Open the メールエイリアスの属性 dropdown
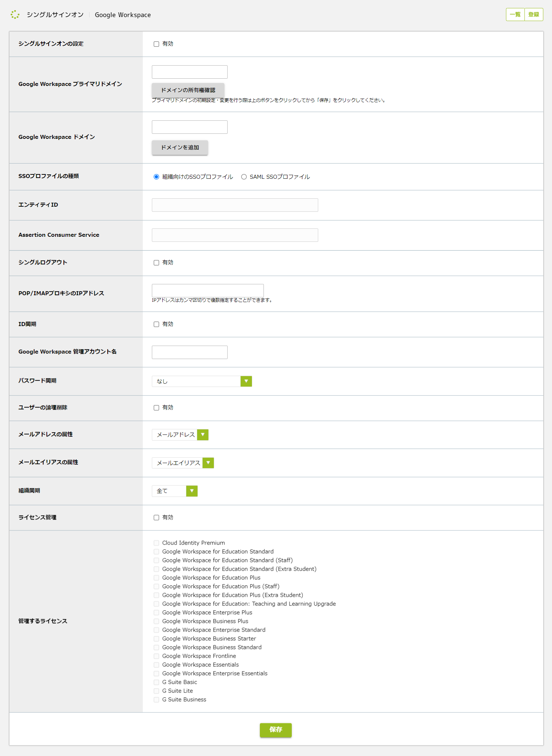 [x=183, y=463]
